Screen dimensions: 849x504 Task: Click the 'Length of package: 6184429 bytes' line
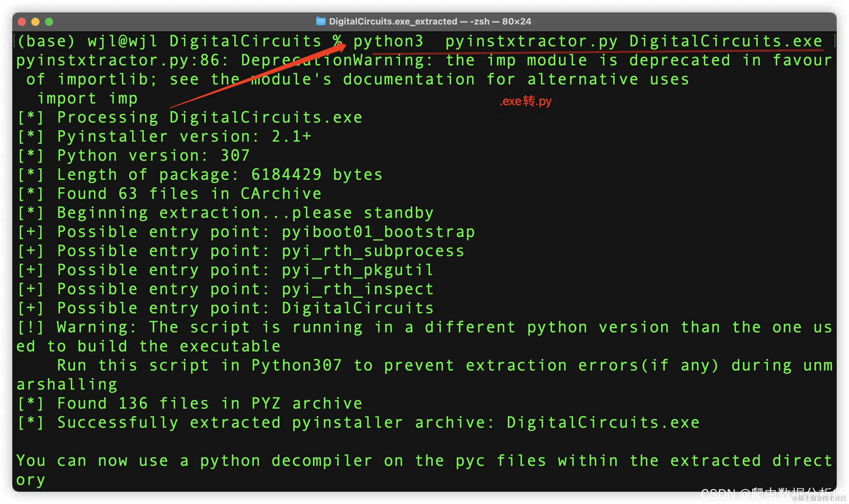(220, 175)
